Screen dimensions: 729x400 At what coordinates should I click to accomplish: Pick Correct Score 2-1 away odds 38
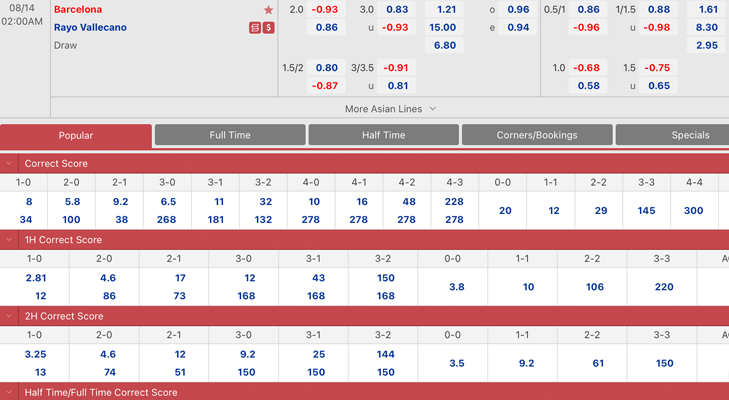point(121,220)
